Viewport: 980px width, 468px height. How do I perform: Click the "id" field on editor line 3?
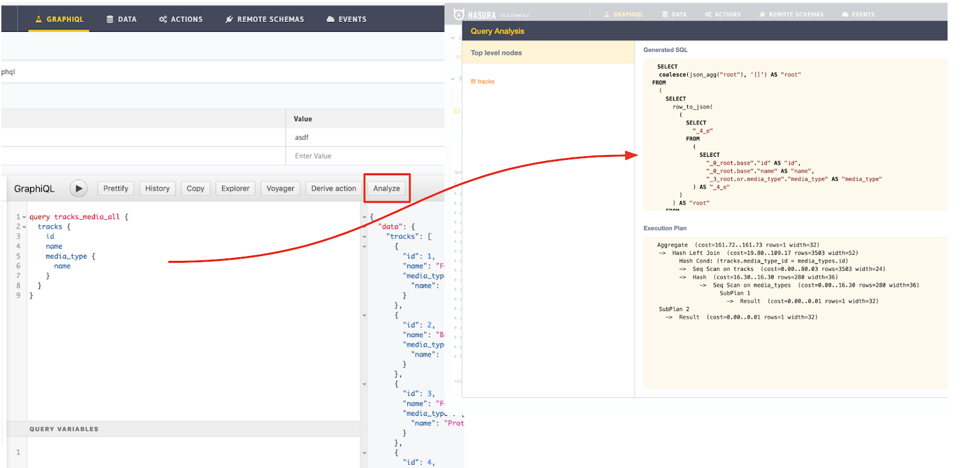pyautogui.click(x=50, y=236)
